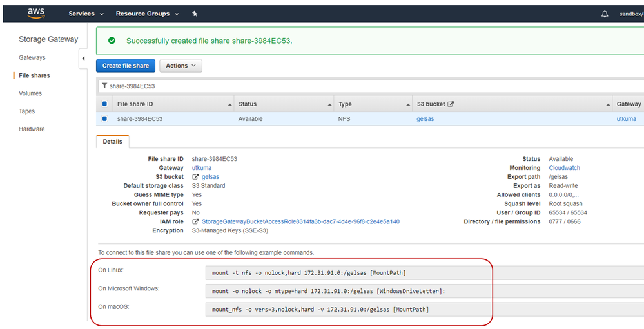The height and width of the screenshot is (329, 644).
Task: Toggle the select-all checkbox in table header
Action: pyautogui.click(x=104, y=104)
